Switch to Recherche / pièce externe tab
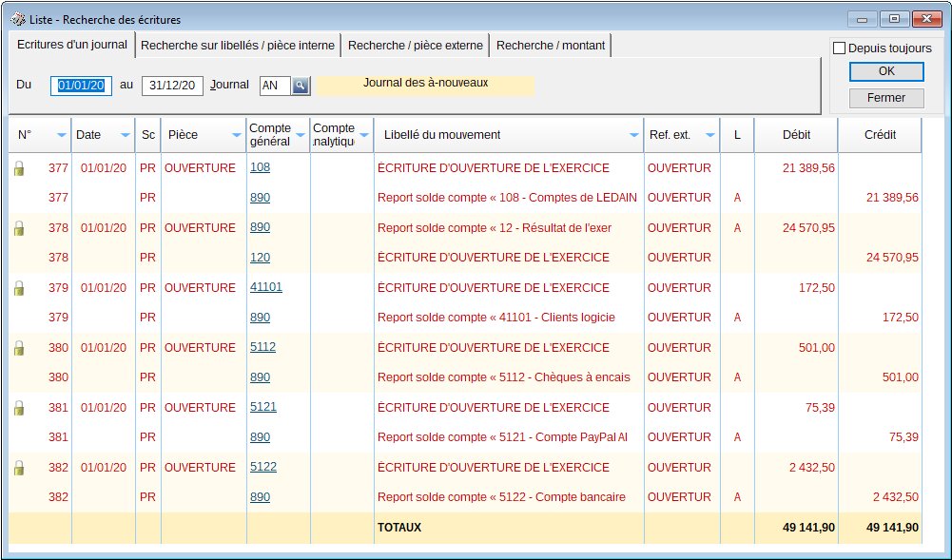The width and height of the screenshot is (952, 560). coord(416,46)
